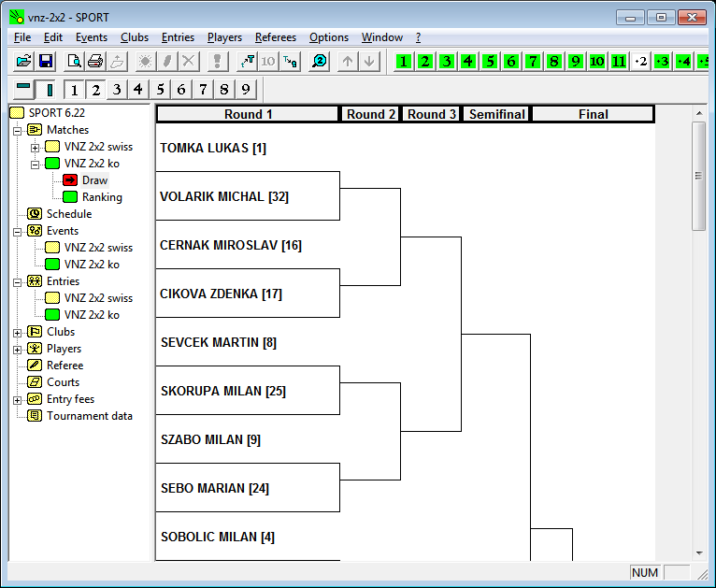Select the Courts item in sidebar
The height and width of the screenshot is (588, 716).
pyautogui.click(x=63, y=382)
